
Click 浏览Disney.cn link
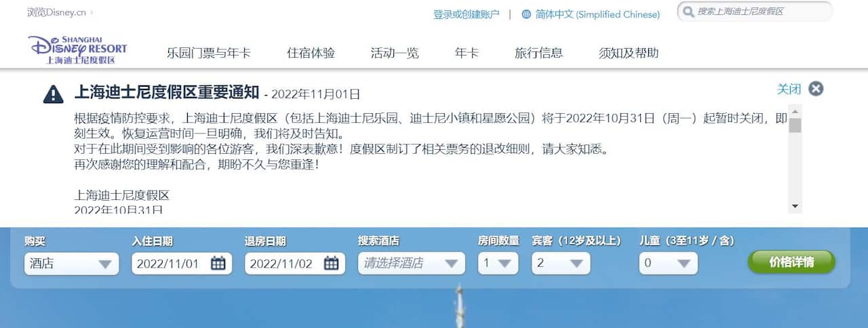click(56, 12)
